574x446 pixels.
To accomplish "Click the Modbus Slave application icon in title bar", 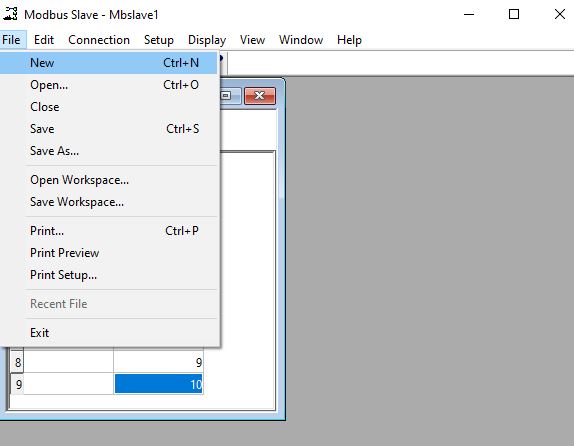I will pos(10,14).
